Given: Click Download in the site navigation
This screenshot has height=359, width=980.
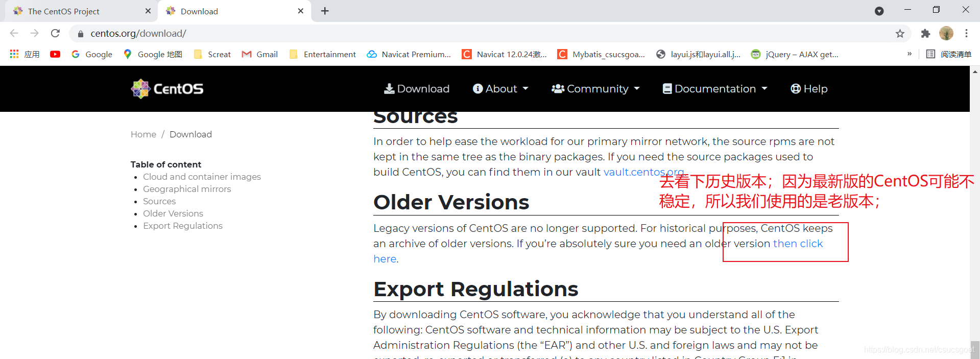Looking at the screenshot, I should tap(417, 89).
